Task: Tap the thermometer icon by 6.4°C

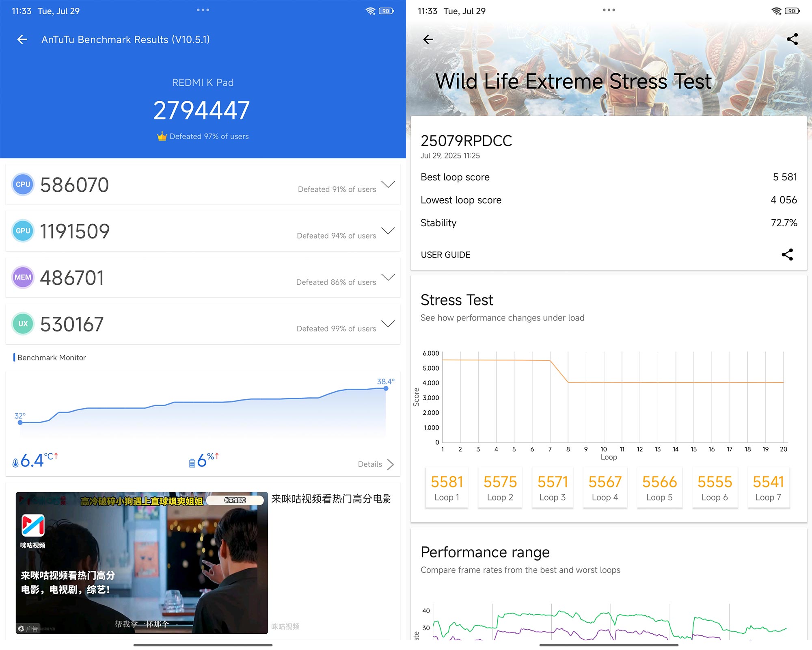Action: (15, 463)
